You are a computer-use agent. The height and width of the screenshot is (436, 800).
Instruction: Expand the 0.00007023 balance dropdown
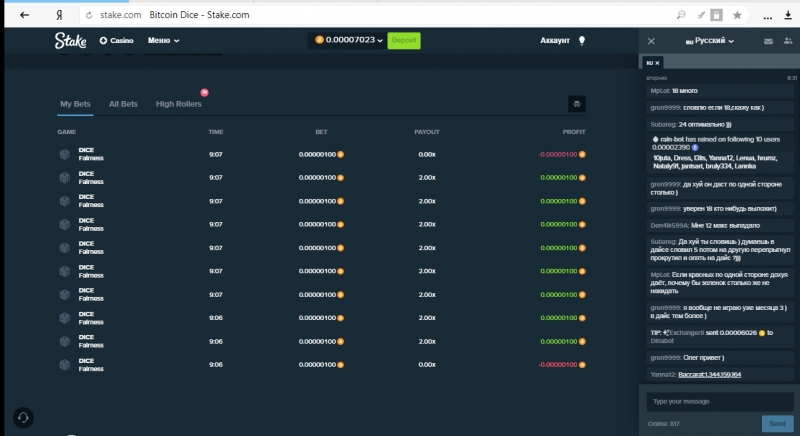pos(349,40)
